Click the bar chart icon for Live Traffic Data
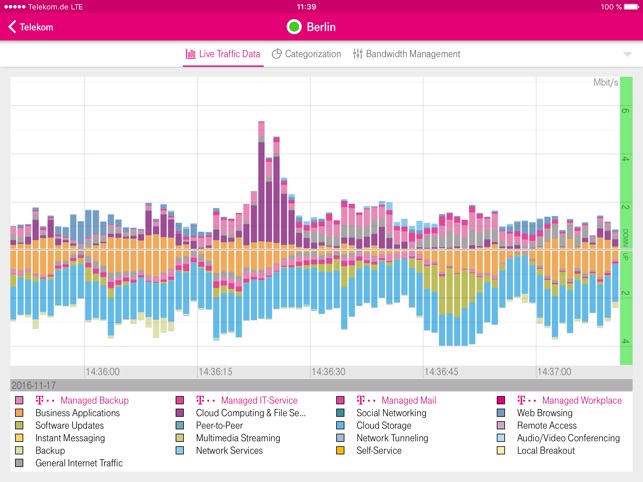 (190, 54)
